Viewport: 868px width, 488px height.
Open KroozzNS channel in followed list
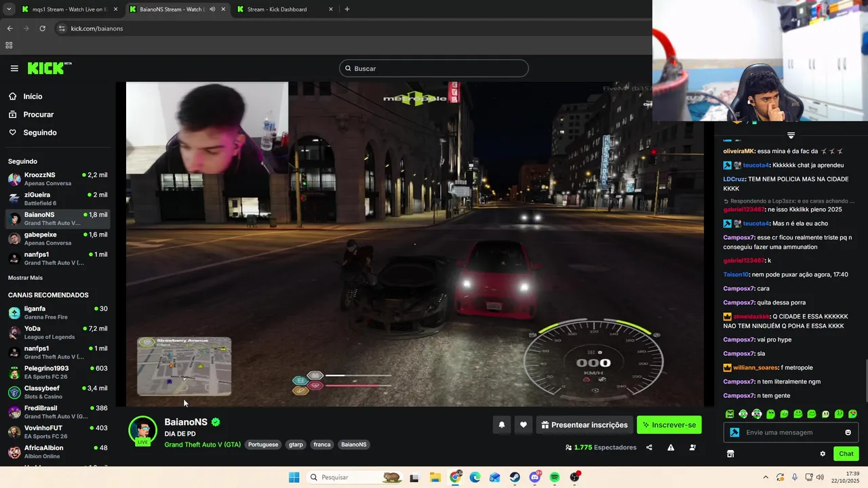point(58,179)
